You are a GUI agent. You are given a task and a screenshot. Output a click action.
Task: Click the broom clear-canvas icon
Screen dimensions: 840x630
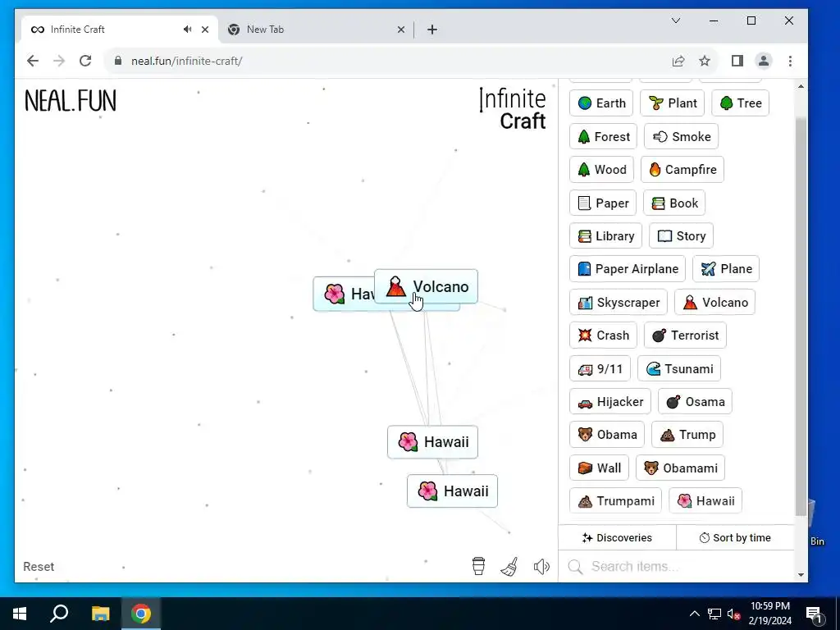click(509, 566)
